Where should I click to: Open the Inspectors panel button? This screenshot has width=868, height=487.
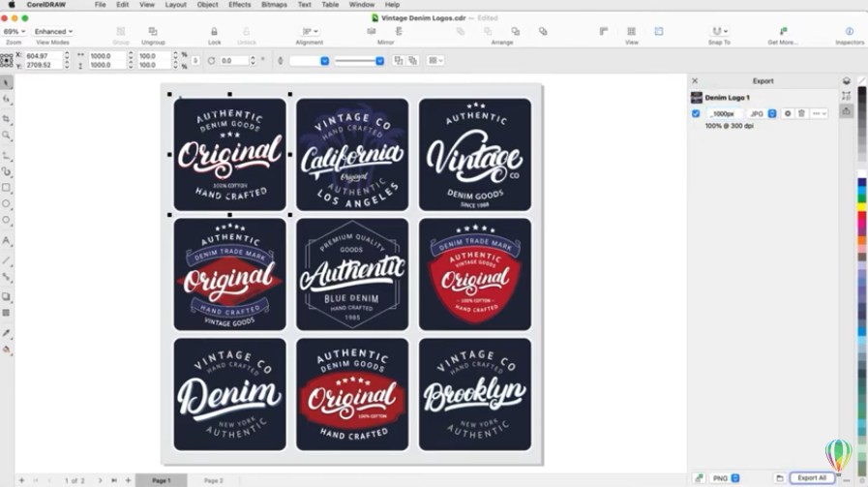(850, 32)
